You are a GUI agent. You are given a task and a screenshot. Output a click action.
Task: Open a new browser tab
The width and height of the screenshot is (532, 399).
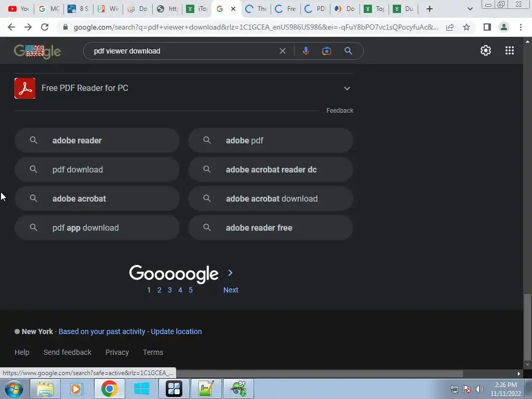(x=430, y=9)
